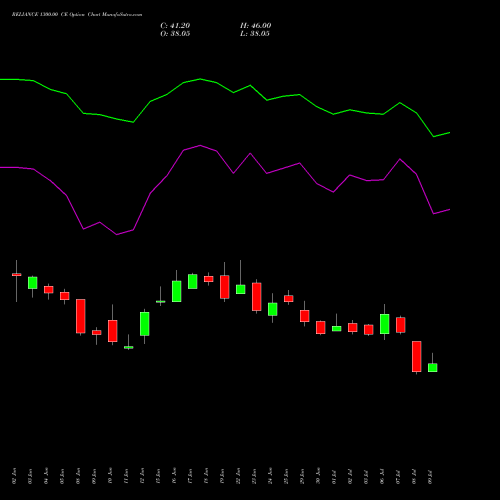500x500 pixels.
Task: Click the red candle for 10 Jun
Action: click(x=113, y=331)
